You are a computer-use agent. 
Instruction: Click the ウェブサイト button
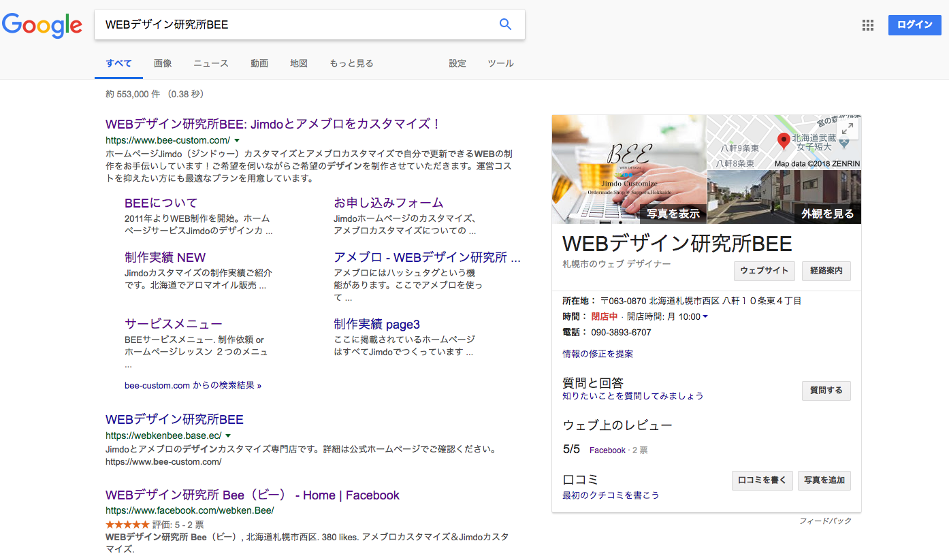[764, 271]
